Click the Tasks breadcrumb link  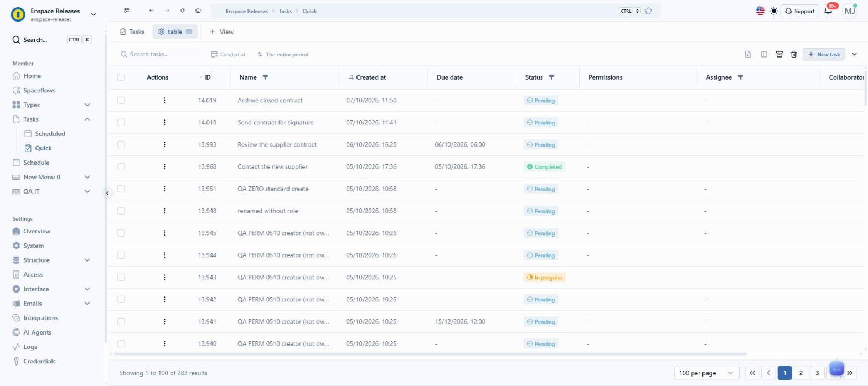click(x=285, y=11)
